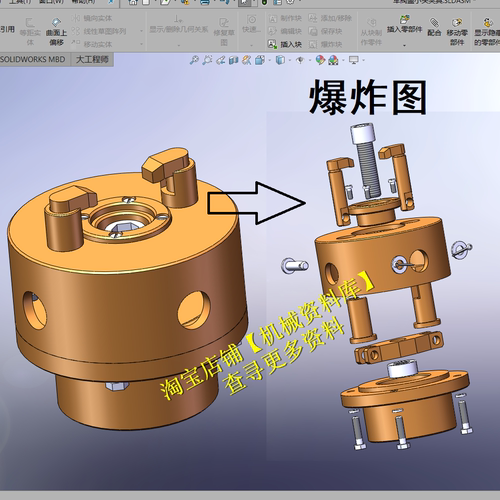Click 等距实体 offset entities tool
This screenshot has width=500, height=500.
coord(30,32)
